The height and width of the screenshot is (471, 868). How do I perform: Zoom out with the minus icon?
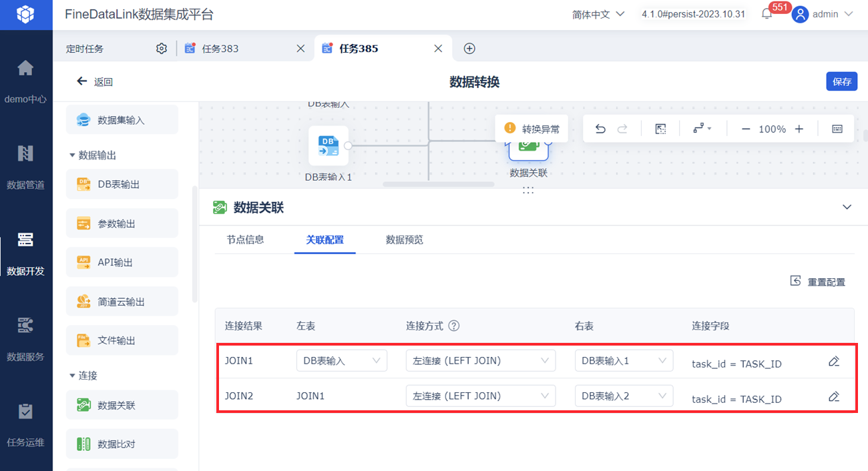pos(746,129)
